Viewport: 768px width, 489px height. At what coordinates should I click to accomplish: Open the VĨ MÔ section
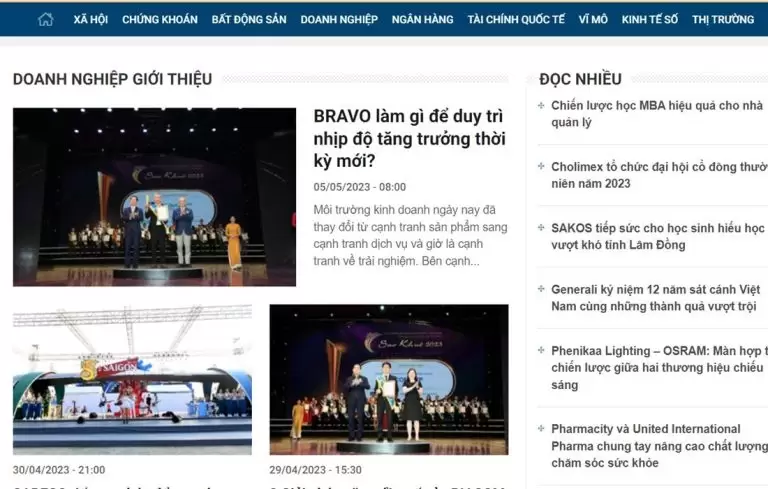pos(593,20)
